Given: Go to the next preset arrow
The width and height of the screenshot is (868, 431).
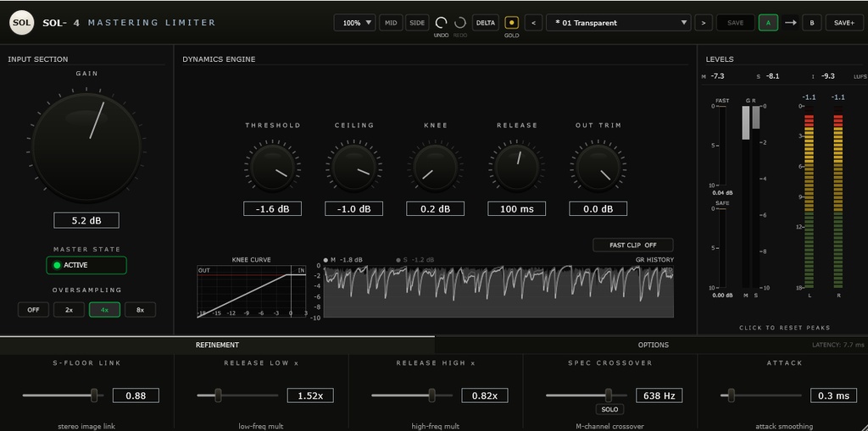Looking at the screenshot, I should pyautogui.click(x=703, y=23).
